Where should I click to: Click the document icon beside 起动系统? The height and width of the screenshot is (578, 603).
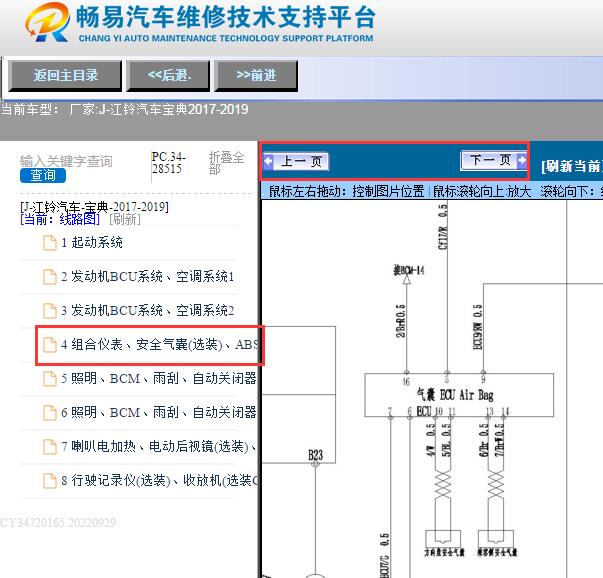pyautogui.click(x=50, y=243)
